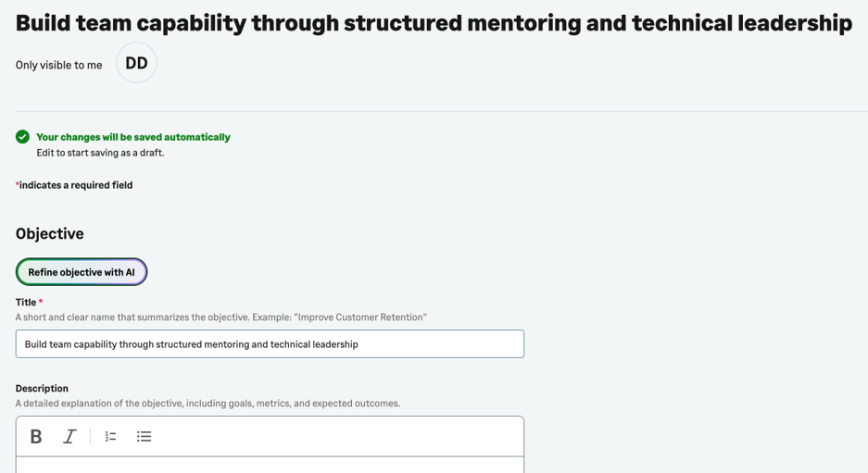This screenshot has width=868, height=473.
Task: Click the "Your changes will be saved automatically" message
Action: pyautogui.click(x=133, y=137)
